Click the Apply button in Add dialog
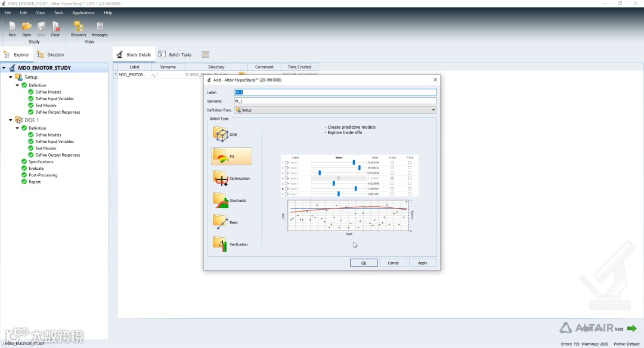Viewport: 644px width, 348px height. (423, 263)
